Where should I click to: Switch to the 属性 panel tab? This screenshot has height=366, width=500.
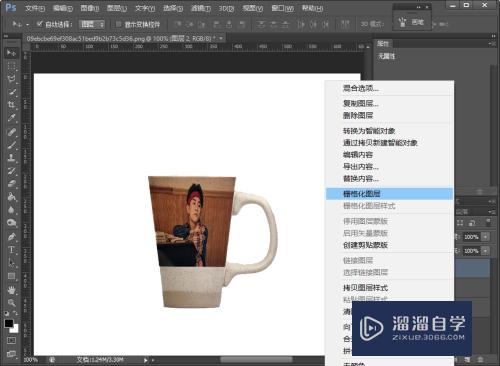pos(383,43)
